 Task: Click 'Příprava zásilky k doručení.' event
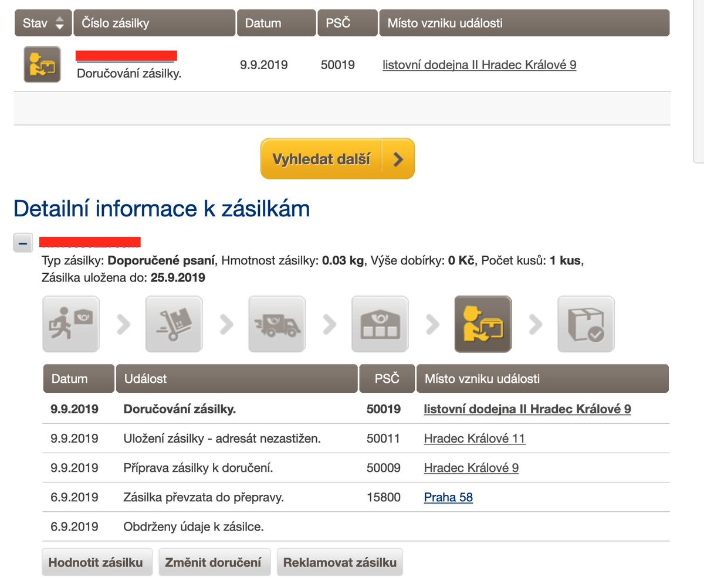198,468
